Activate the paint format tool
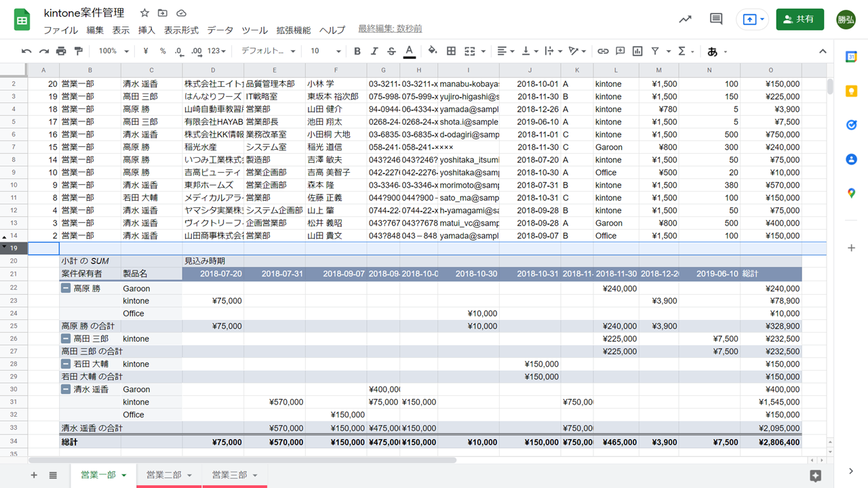868x488 pixels. click(78, 51)
